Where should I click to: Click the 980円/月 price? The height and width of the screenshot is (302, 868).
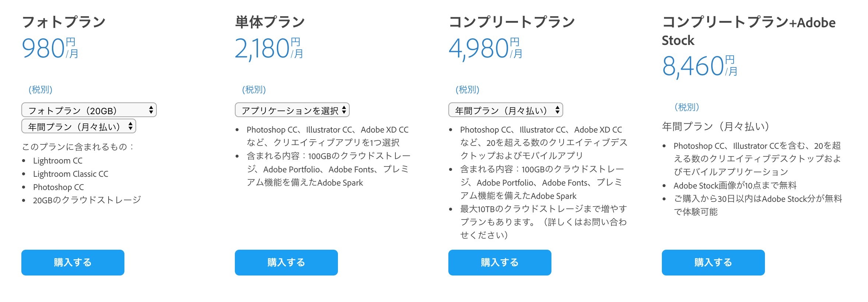point(50,48)
